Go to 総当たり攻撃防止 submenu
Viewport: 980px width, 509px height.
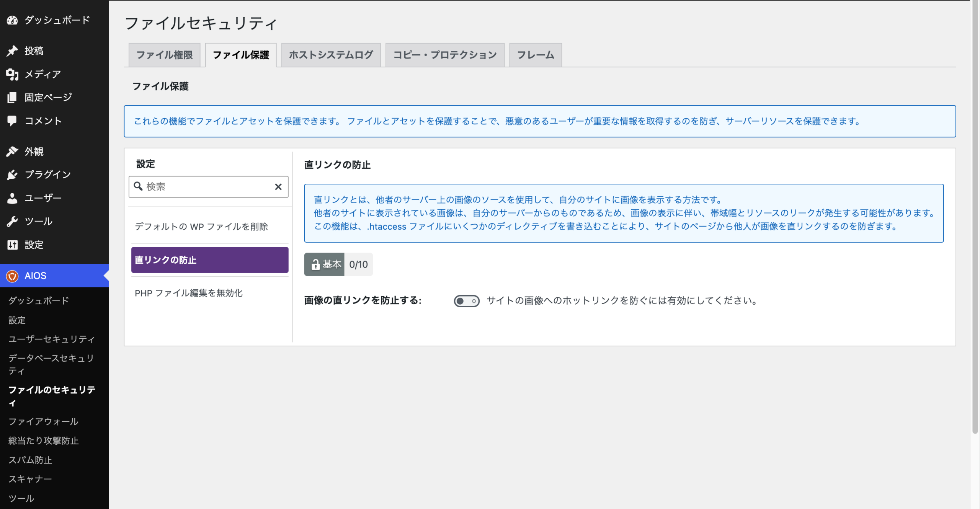tap(44, 441)
